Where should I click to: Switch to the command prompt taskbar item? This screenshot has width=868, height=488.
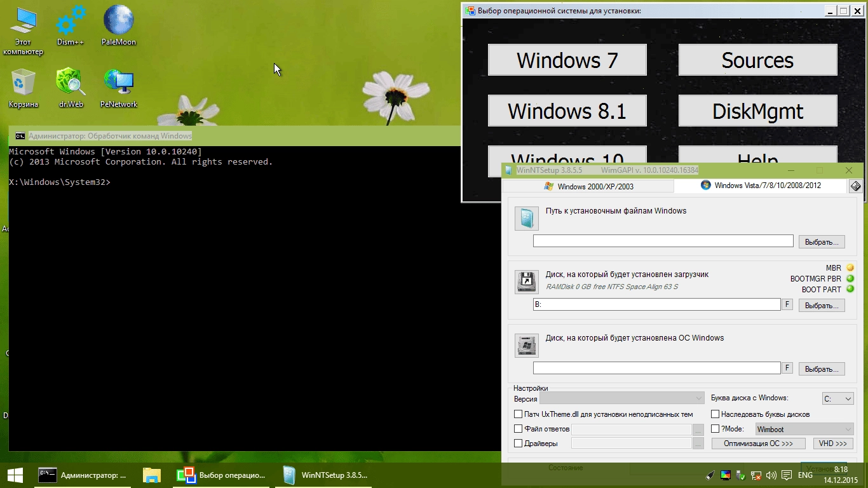83,475
